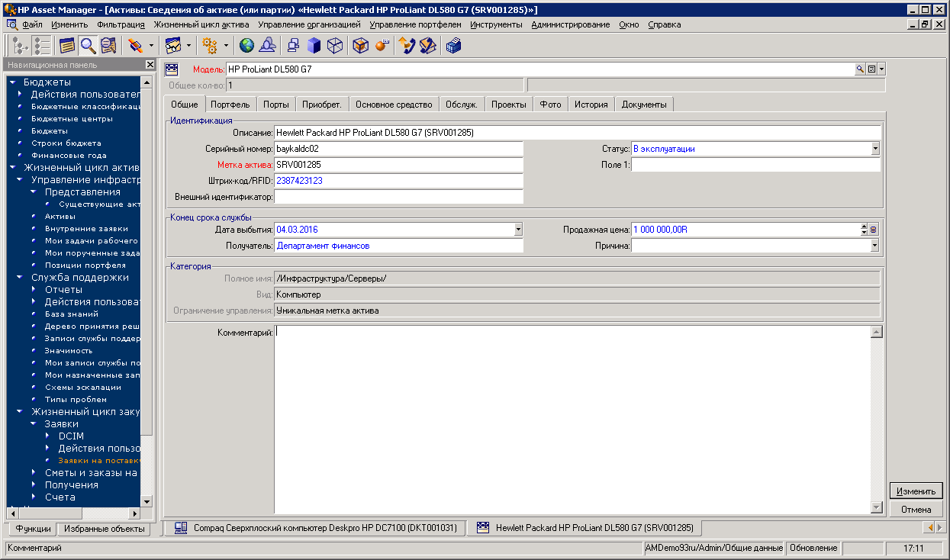
Task: Click the employees person toolbar icon
Action: (x=266, y=46)
